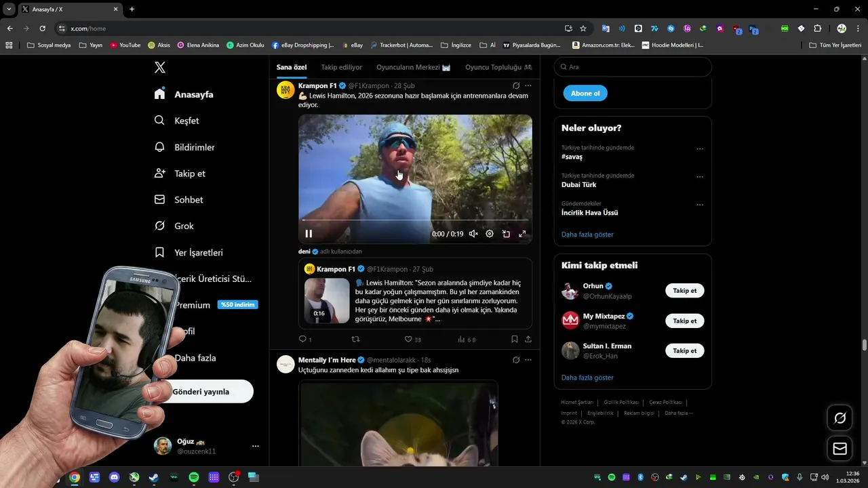Click the page vertical scrollbar thumb
The image size is (868, 488).
[x=865, y=345]
